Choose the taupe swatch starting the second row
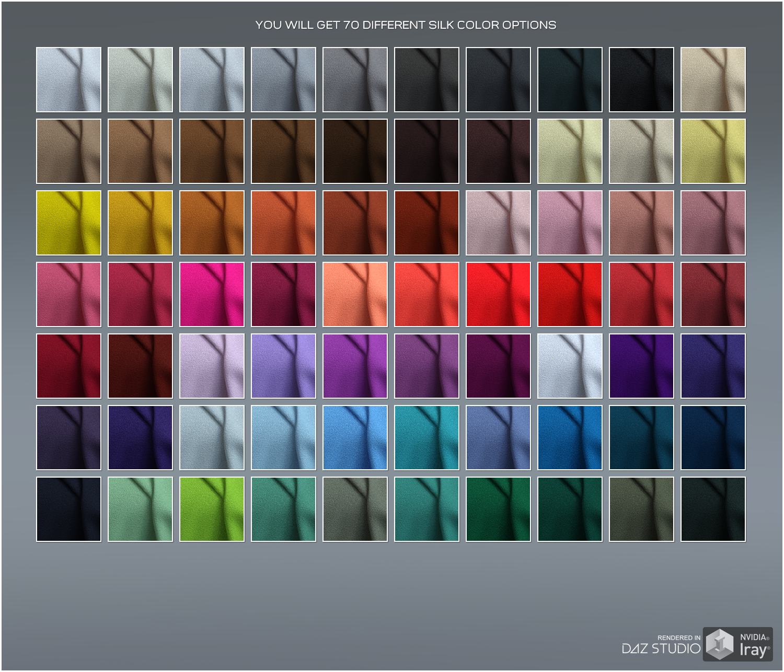Image resolution: width=784 pixels, height=672 pixels. tap(68, 151)
